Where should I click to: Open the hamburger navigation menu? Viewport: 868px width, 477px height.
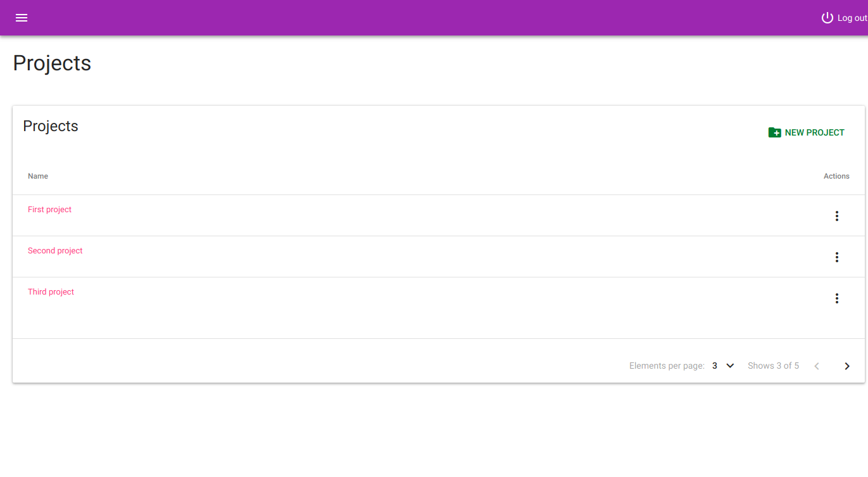click(x=22, y=18)
